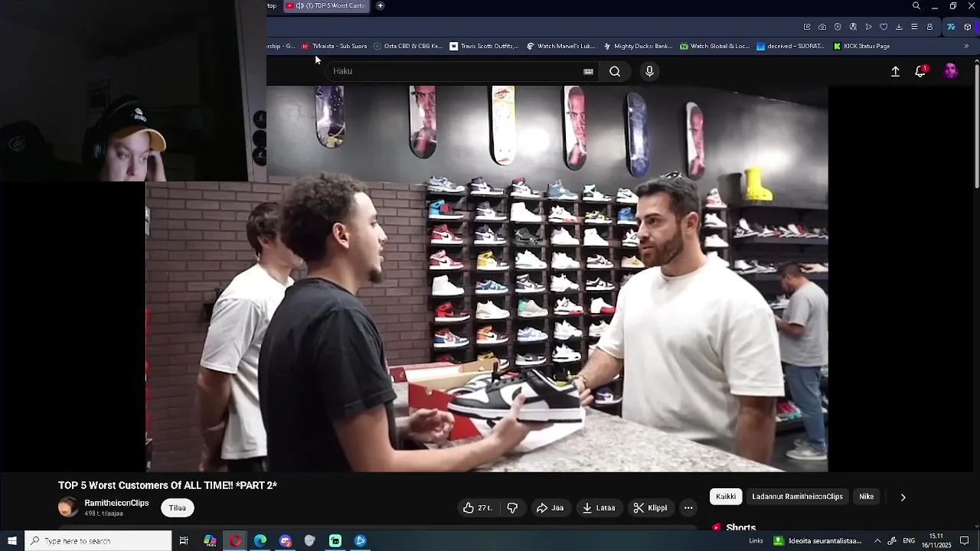Open Windows Task View icon
Viewport: 980px width, 551px height.
point(184,541)
